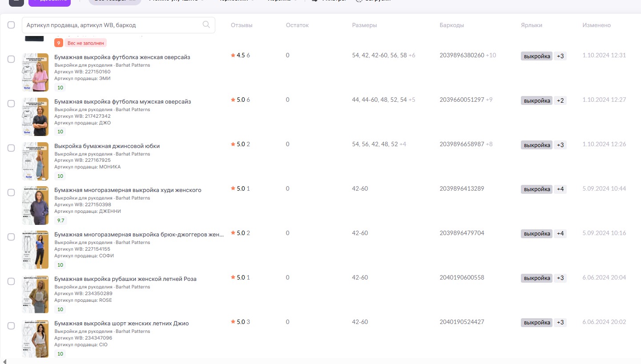Click the product search input field
641x364 pixels.
tap(111, 25)
